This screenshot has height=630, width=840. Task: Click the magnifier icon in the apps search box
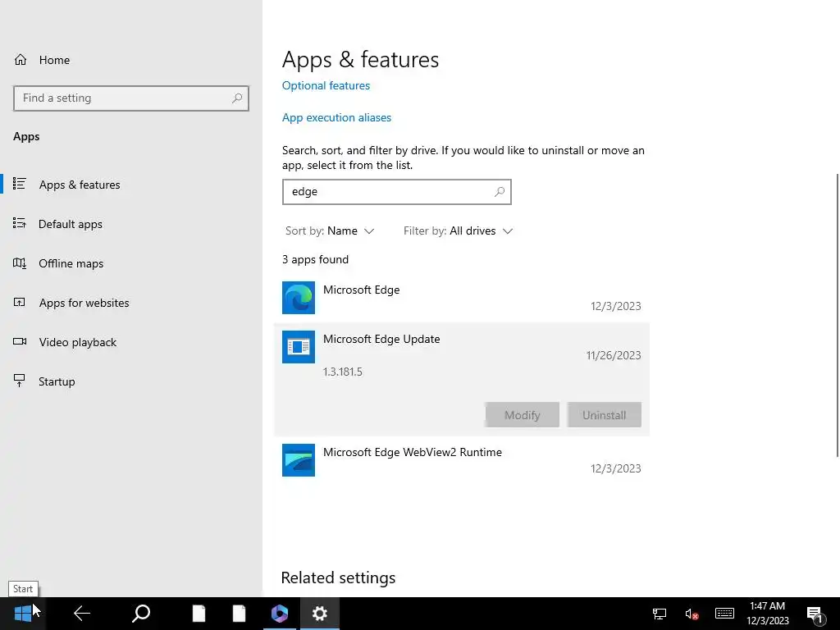[500, 192]
